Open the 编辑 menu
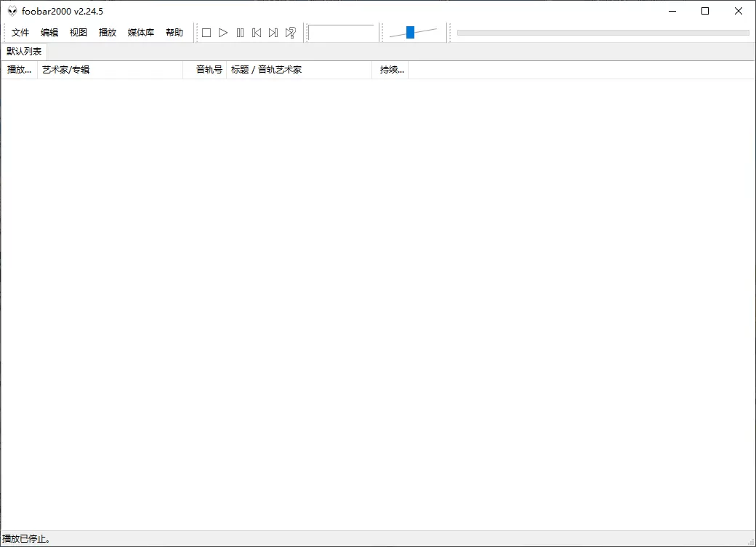The width and height of the screenshot is (756, 547). pos(49,32)
